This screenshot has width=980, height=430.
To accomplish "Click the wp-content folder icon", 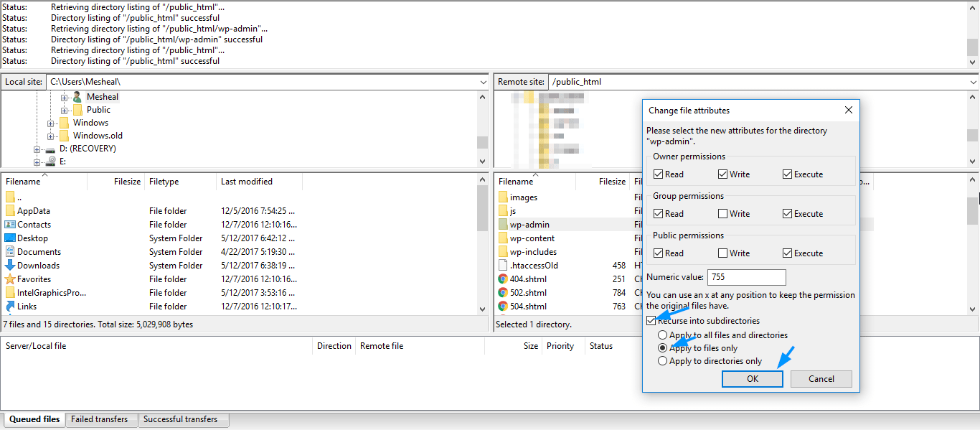I will 503,238.
